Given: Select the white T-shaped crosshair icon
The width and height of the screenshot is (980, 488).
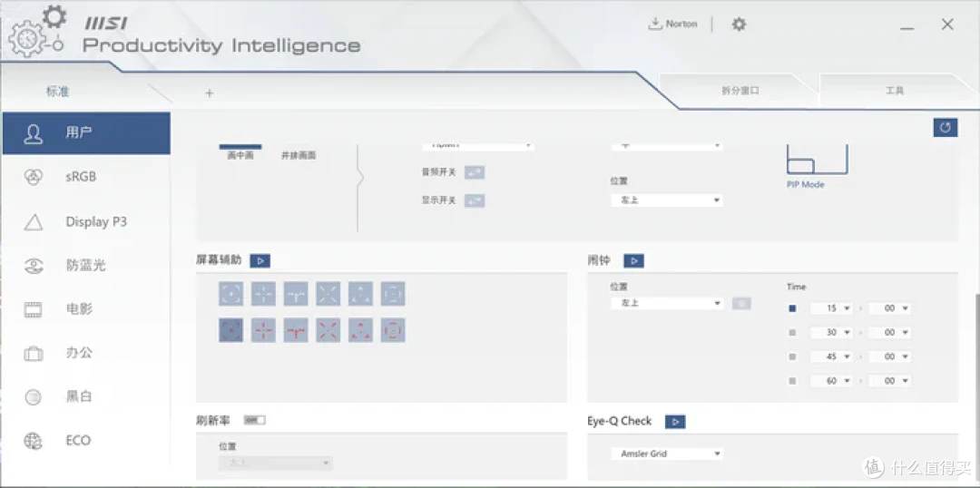Looking at the screenshot, I should (x=296, y=293).
